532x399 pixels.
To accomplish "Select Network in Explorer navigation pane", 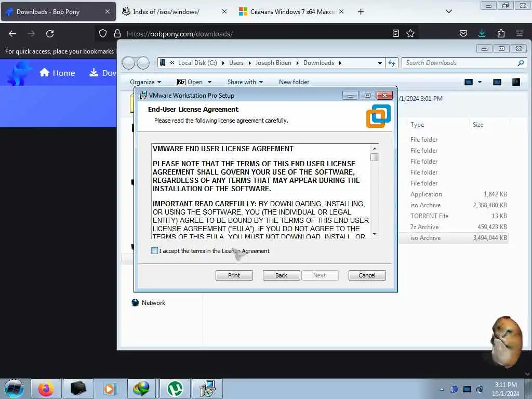I will click(x=153, y=303).
